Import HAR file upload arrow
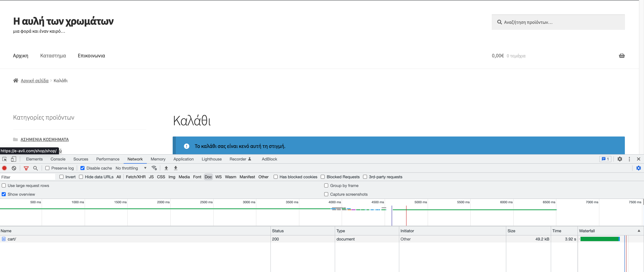Screen dimensions: 644x272 [x=166, y=168]
